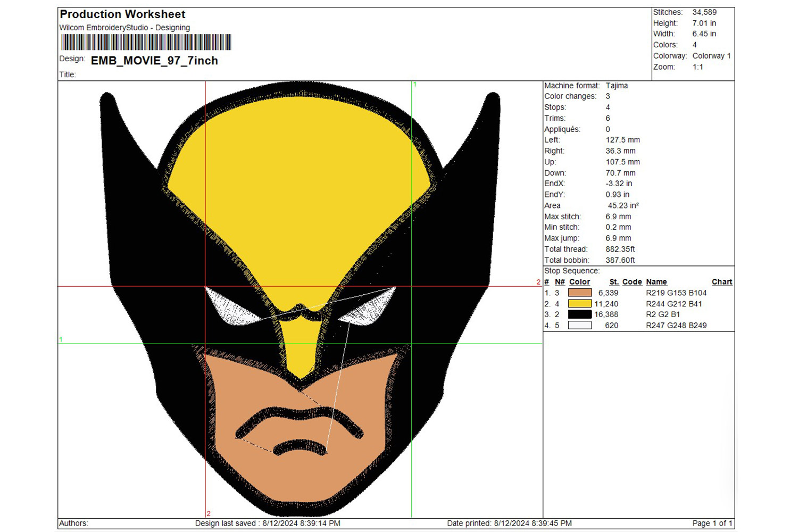Viewport: 799px width, 532px height.
Task: Click the Total thread value 882.35ft
Action: (620, 249)
